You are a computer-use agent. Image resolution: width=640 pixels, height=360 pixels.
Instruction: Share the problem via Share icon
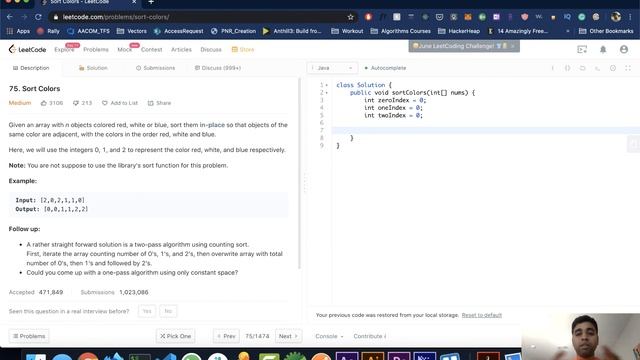click(159, 103)
